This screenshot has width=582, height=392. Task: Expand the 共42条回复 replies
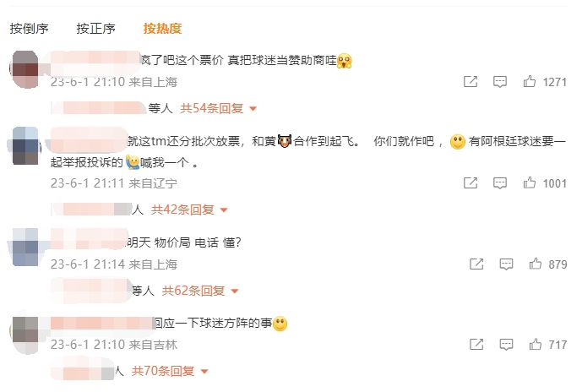[x=189, y=210]
